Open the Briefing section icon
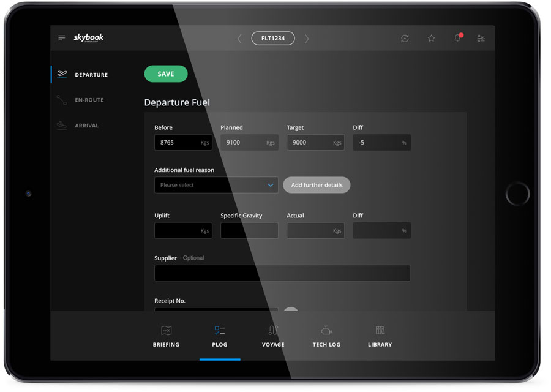 click(165, 331)
